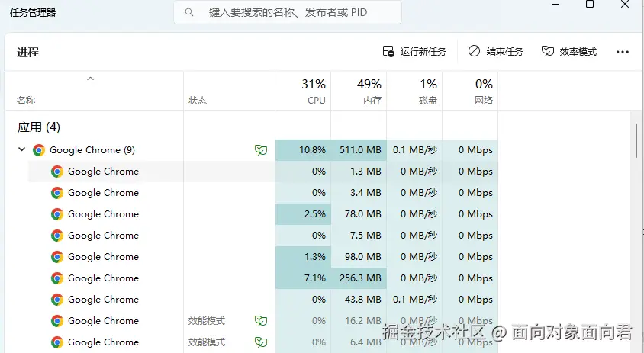
Task: Minimize the Task Manager window
Action: pos(555,4)
